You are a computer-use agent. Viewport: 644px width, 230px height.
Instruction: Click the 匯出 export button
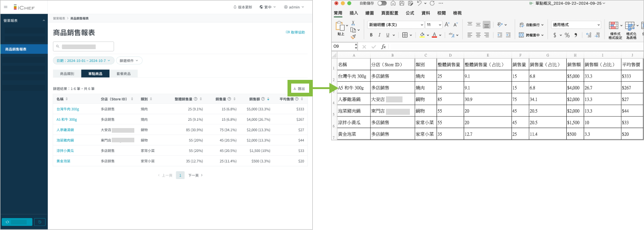click(x=299, y=89)
